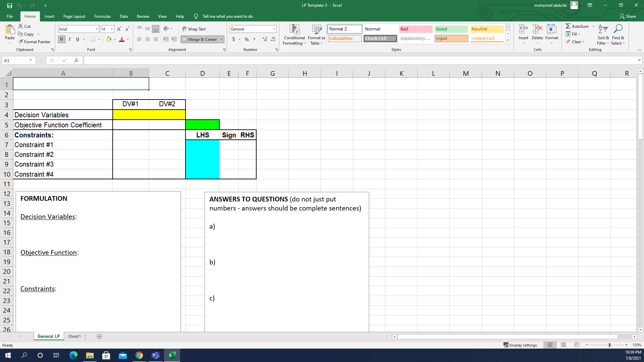Toggle Bold formatting
The image size is (644, 362).
(x=61, y=39)
